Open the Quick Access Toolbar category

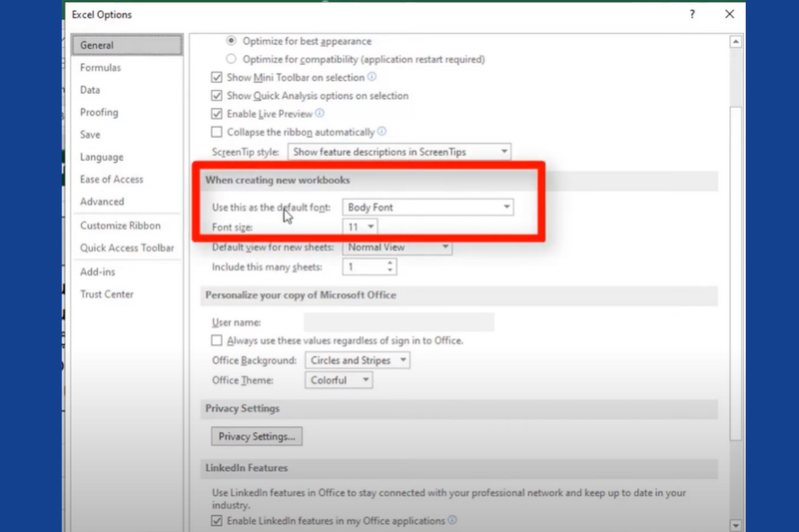127,248
